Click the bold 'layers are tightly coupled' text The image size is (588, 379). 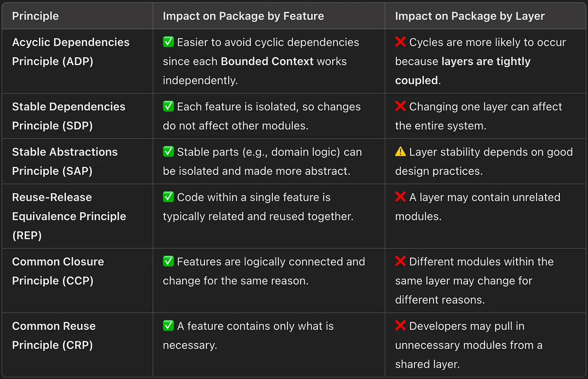(x=463, y=71)
